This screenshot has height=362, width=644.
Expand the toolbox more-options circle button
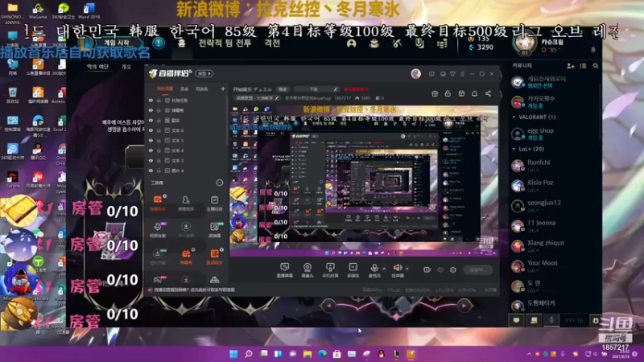click(x=219, y=183)
